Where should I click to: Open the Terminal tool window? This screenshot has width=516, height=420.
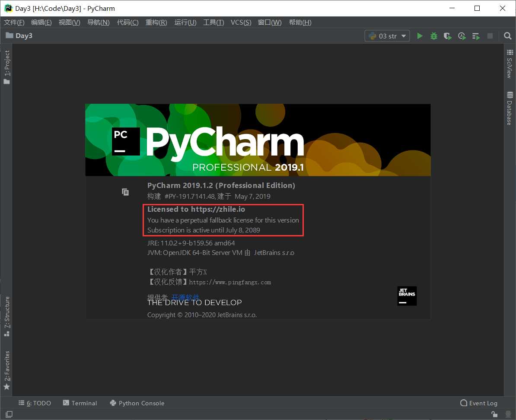pos(80,403)
